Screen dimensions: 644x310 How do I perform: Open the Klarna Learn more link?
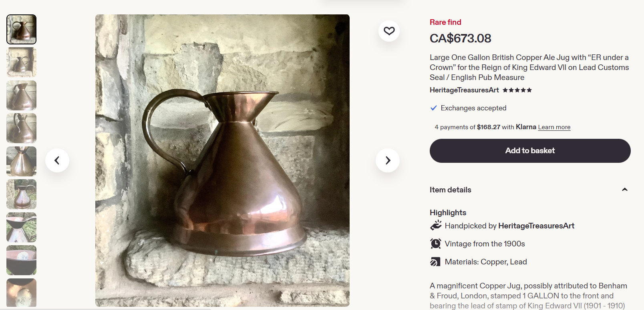pyautogui.click(x=554, y=127)
